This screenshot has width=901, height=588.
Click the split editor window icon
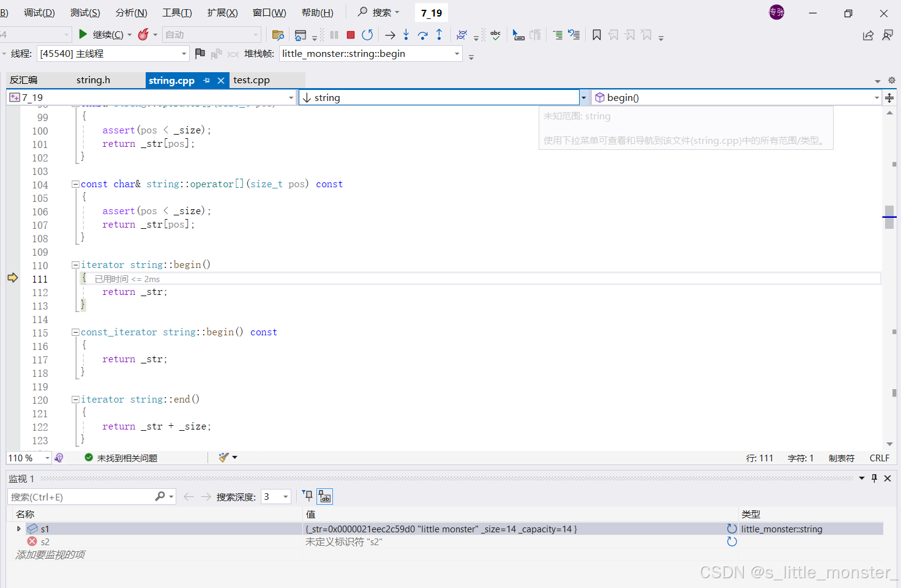pyautogui.click(x=889, y=98)
